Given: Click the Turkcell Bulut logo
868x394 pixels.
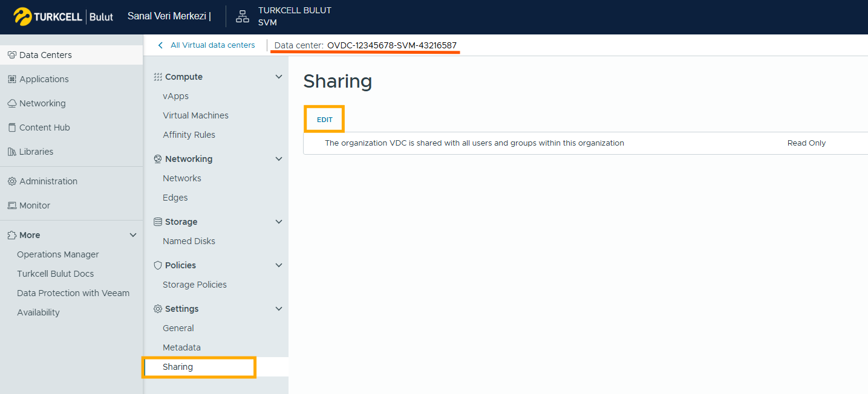Looking at the screenshot, I should pyautogui.click(x=63, y=17).
